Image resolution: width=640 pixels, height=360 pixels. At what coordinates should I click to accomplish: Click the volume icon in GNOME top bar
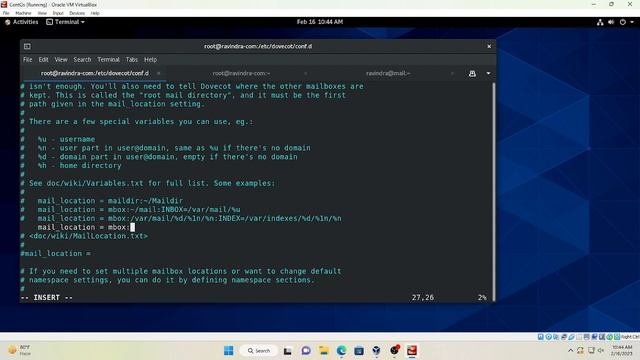pyautogui.click(x=611, y=22)
